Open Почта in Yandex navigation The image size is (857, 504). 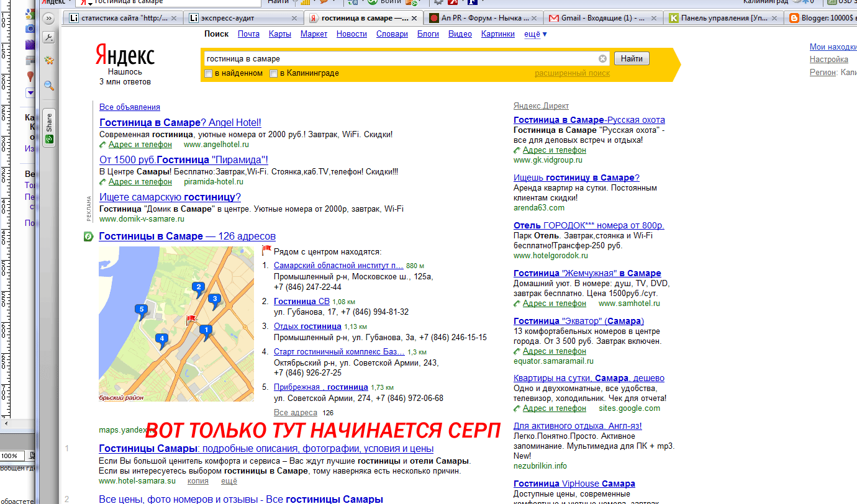248,34
